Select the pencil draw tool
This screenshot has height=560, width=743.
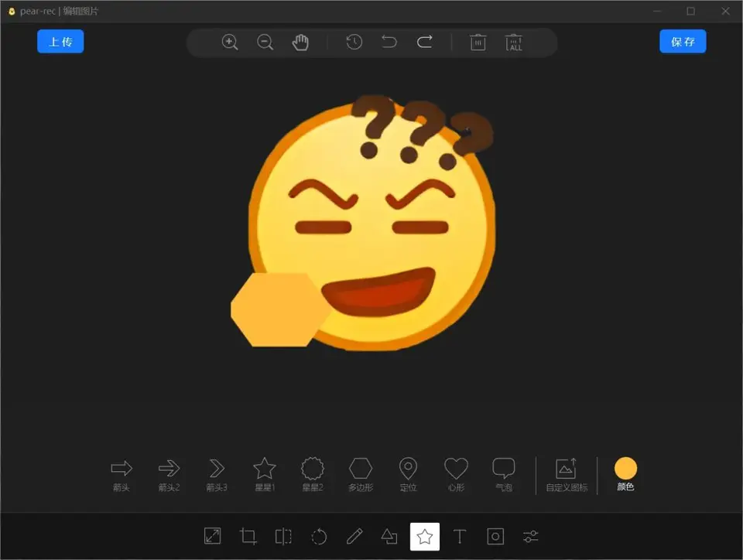point(354,536)
